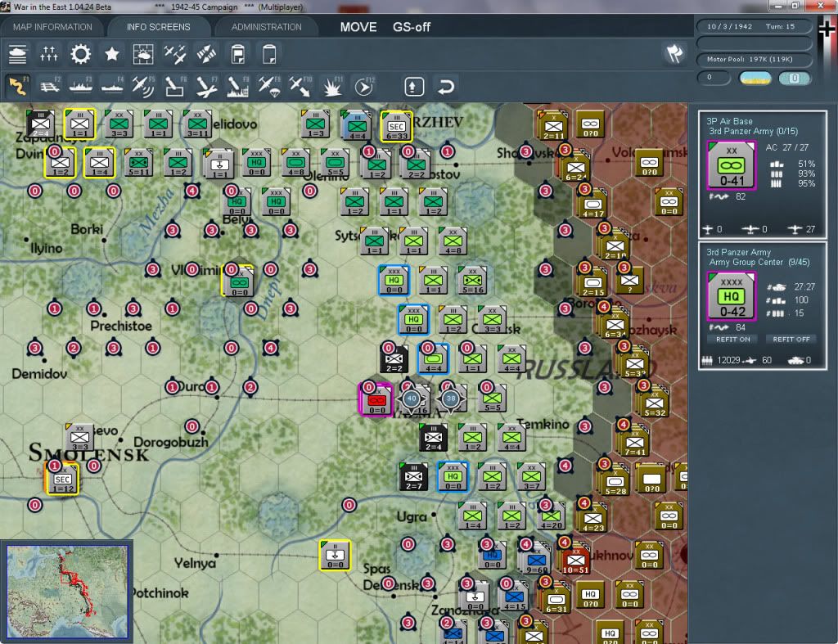
Task: Open the blank clipboard log icon
Action: (269, 55)
